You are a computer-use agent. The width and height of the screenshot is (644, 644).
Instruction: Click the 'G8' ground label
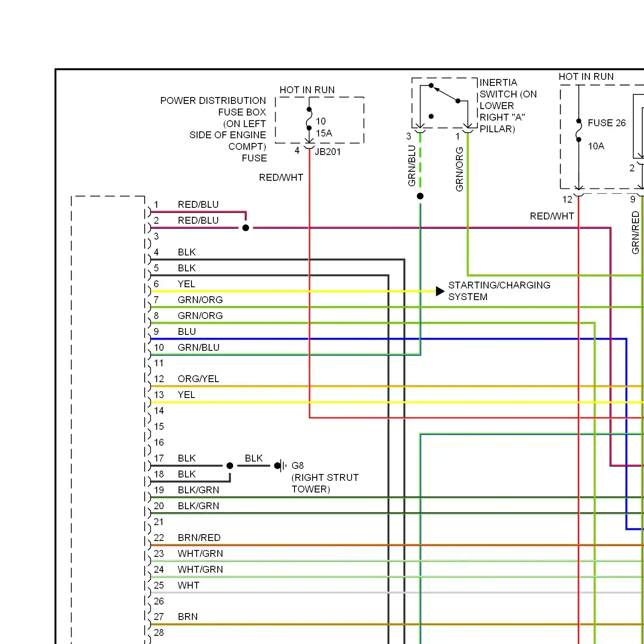click(x=298, y=465)
